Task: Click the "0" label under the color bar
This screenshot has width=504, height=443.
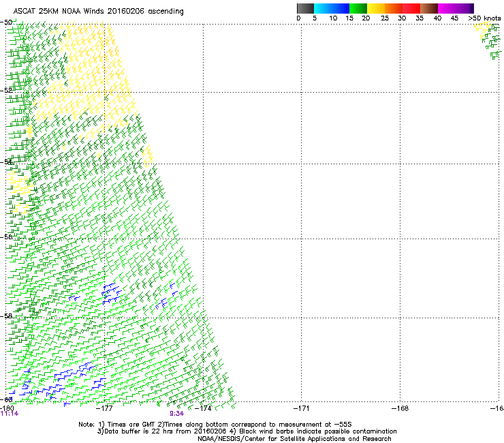Action: pos(298,18)
